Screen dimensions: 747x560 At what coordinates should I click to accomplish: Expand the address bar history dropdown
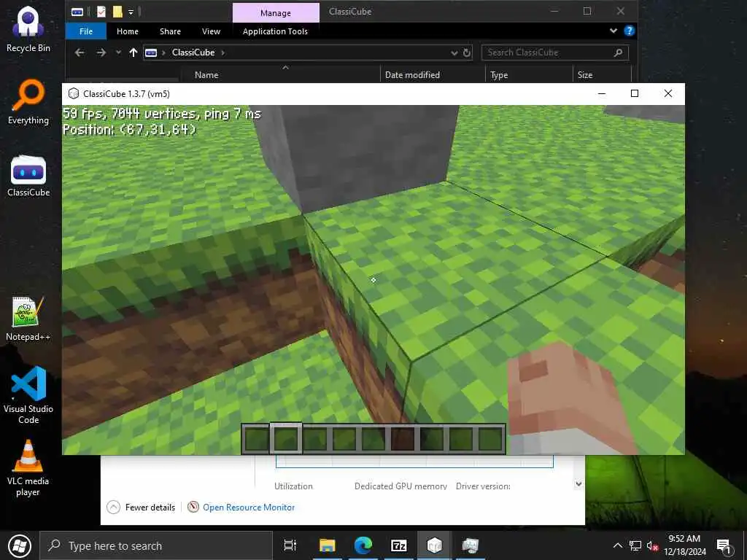point(454,52)
